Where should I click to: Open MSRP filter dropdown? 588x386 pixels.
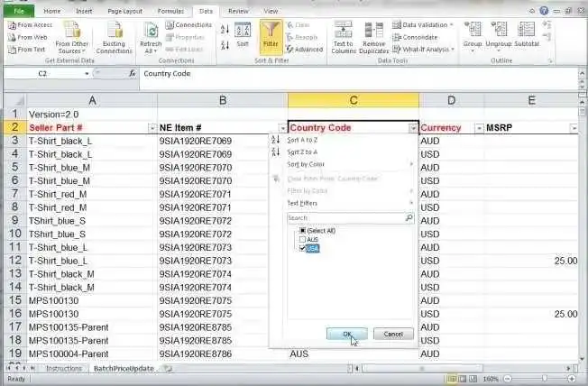coord(574,128)
